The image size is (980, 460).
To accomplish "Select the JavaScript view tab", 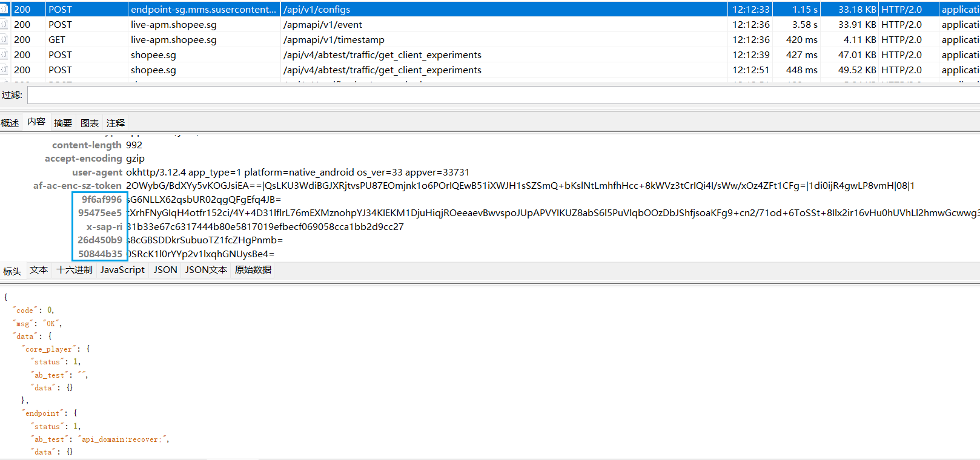I will click(122, 270).
